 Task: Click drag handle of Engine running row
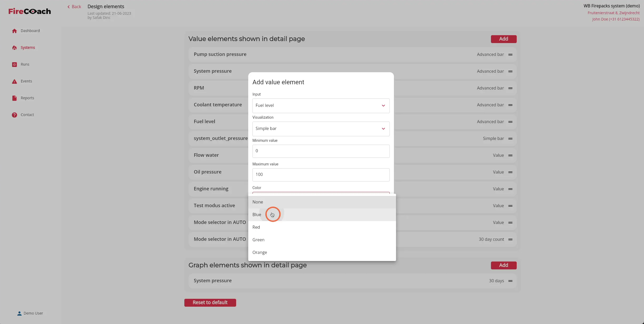point(510,189)
